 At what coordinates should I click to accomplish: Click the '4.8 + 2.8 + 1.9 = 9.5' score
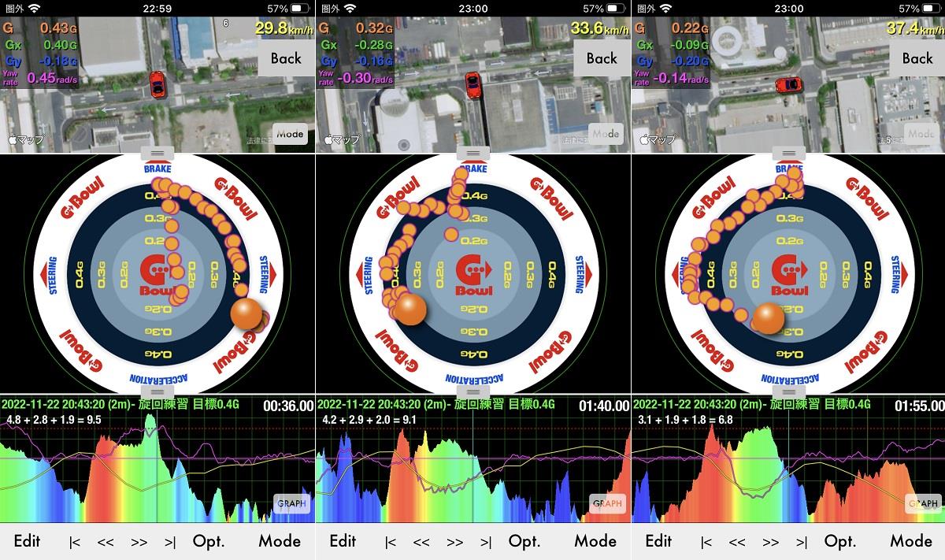[54, 420]
